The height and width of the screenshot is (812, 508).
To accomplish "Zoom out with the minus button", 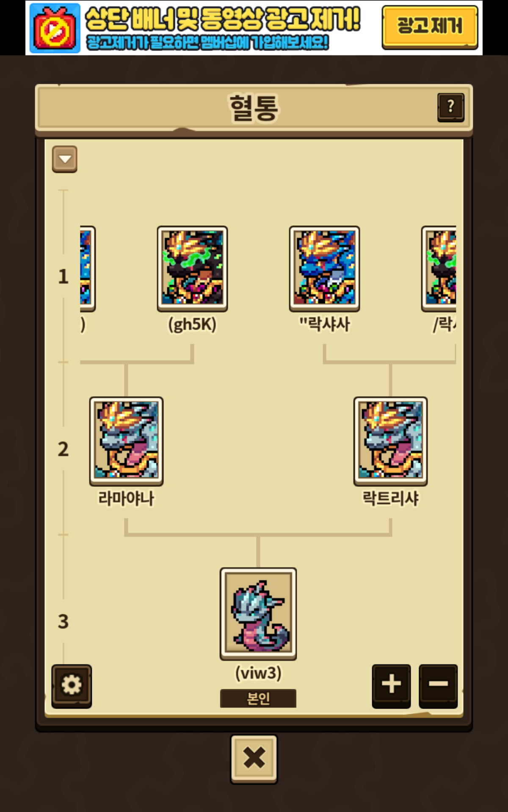I will point(438,686).
